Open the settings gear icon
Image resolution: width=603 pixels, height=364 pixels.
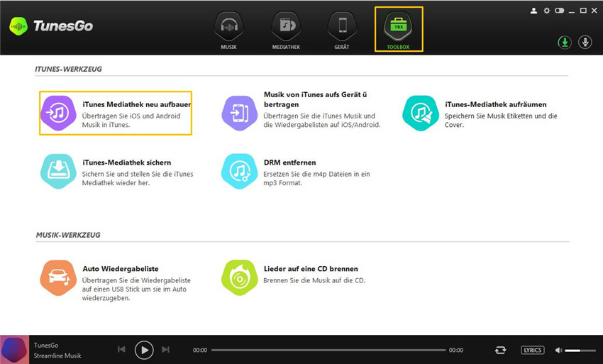click(x=546, y=11)
